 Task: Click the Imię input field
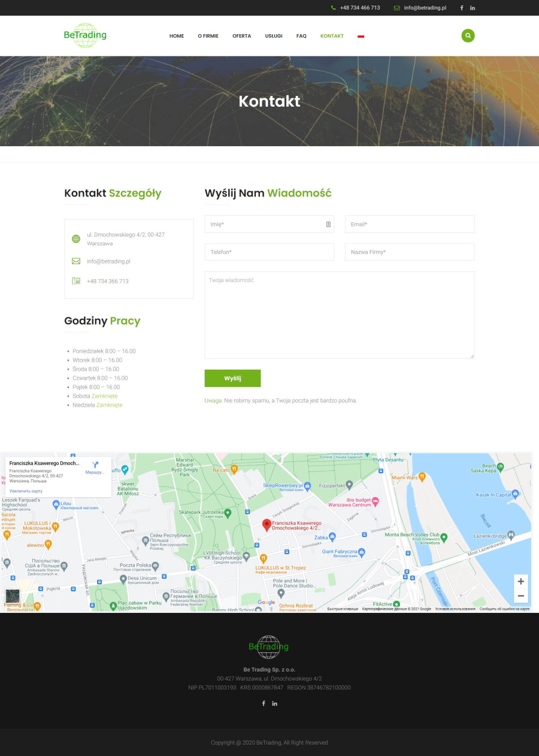pos(269,224)
